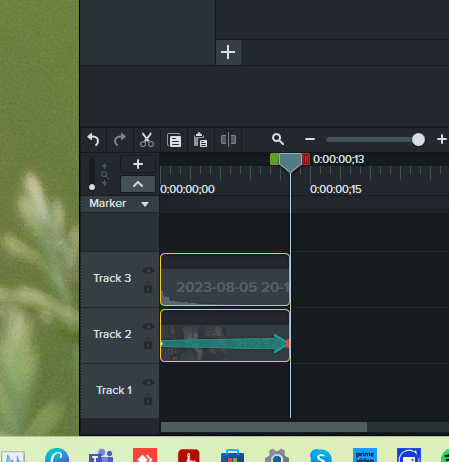Open the red AnyDesk taskbar icon
Image resolution: width=449 pixels, height=462 pixels.
(x=145, y=455)
